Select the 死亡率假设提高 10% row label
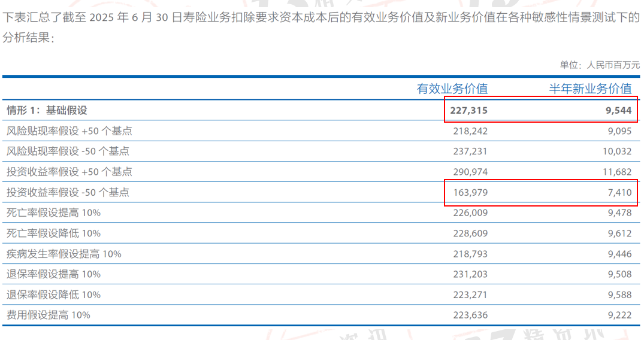The width and height of the screenshot is (644, 340). pos(53,212)
